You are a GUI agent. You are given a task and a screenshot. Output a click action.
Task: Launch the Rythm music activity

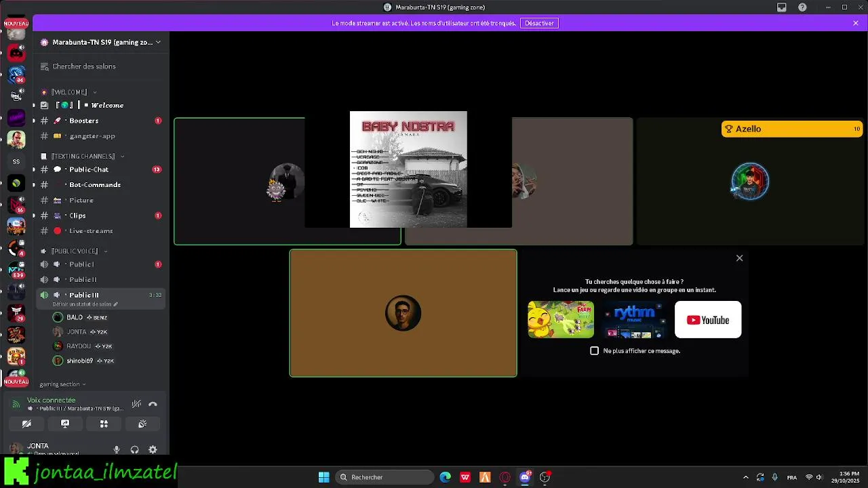click(634, 320)
